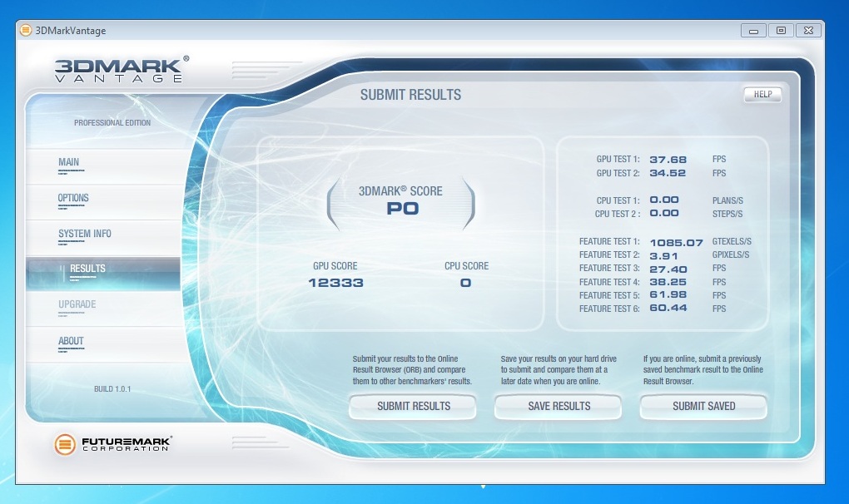This screenshot has width=849, height=504.
Task: Click Feature Test 6 value 60.44
Action: pyautogui.click(x=668, y=308)
